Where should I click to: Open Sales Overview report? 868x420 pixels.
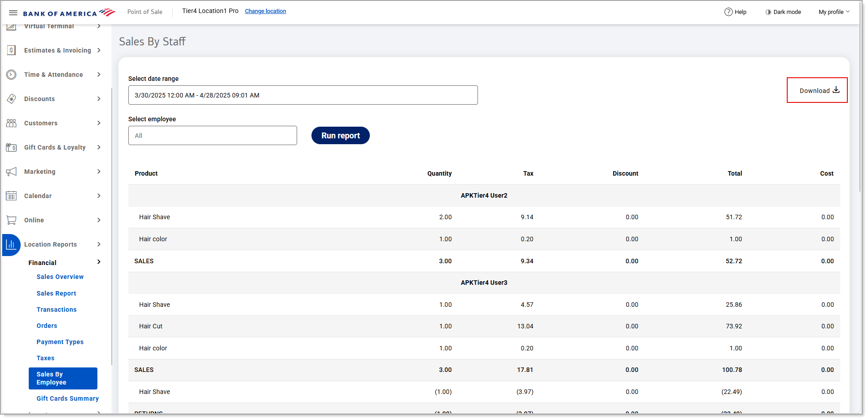(x=60, y=277)
